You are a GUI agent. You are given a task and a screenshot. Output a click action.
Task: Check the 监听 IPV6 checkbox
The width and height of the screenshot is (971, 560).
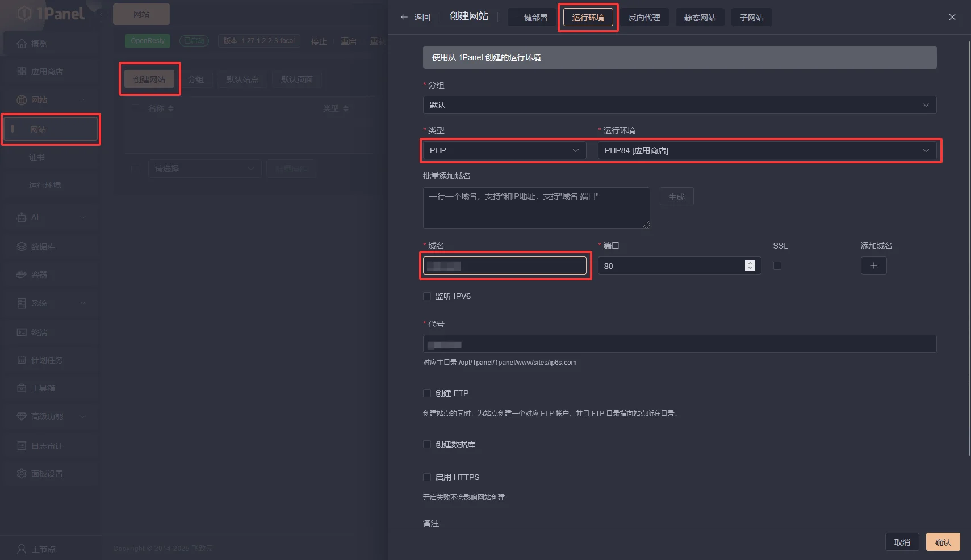[x=427, y=296]
